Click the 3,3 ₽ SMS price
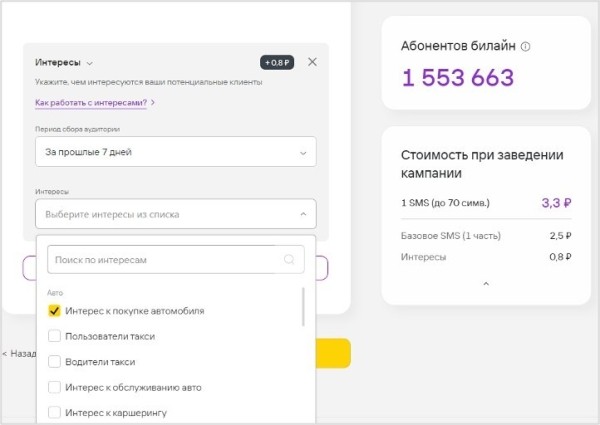 coord(556,202)
